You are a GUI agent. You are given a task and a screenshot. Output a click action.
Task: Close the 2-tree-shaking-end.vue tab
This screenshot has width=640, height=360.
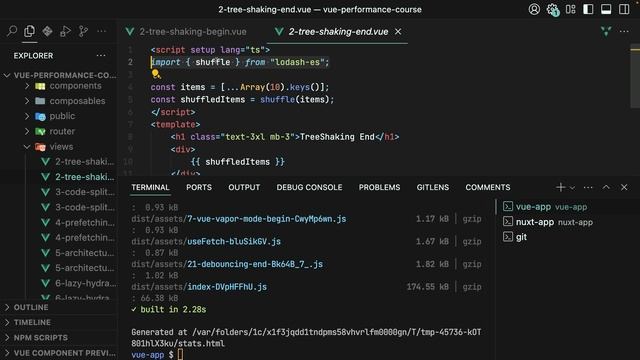[x=398, y=31]
